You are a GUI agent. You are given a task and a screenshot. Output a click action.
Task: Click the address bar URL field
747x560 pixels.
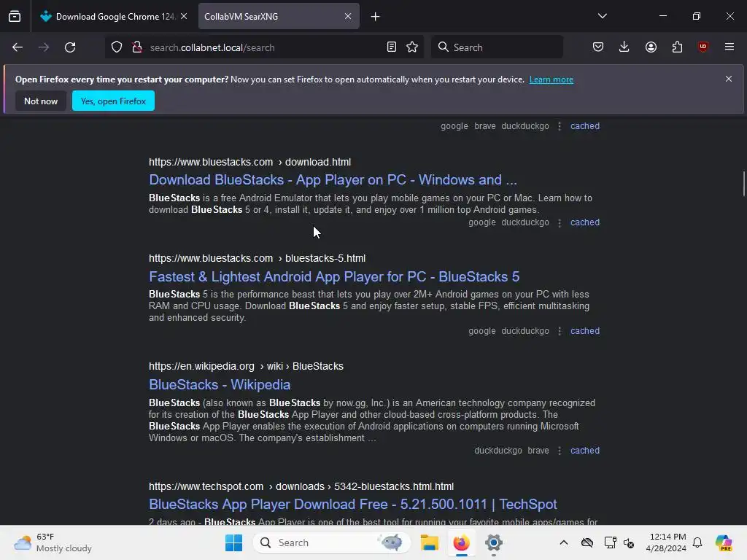tap(264, 47)
